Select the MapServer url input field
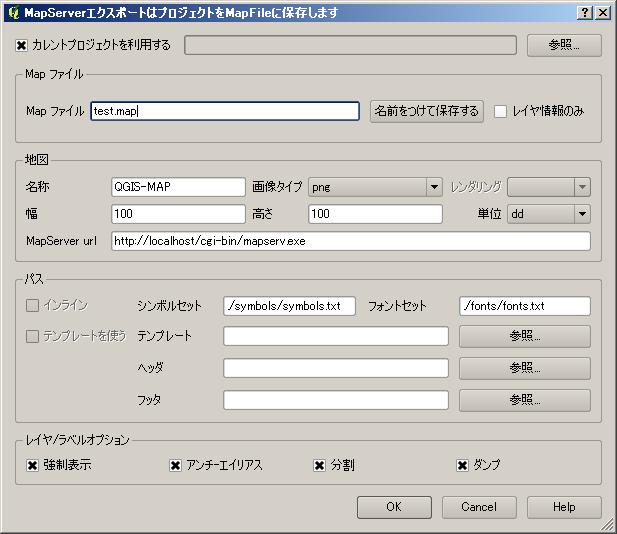The height and width of the screenshot is (534, 617). pos(350,241)
